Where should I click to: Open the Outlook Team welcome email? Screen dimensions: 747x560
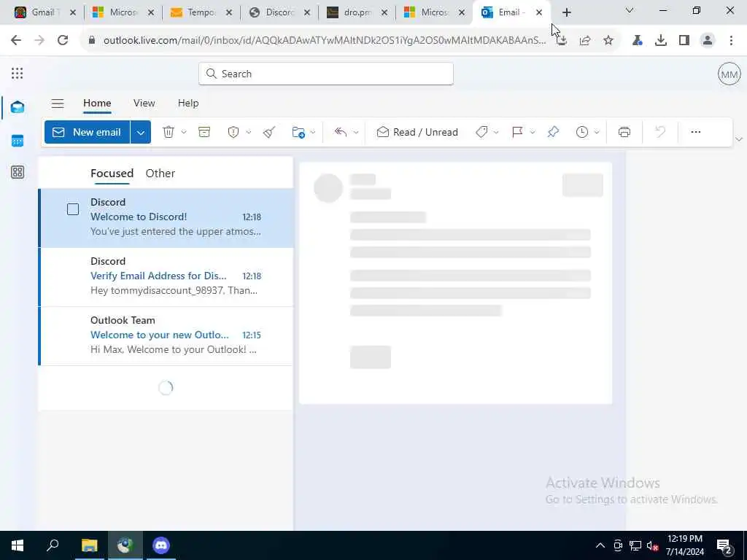click(x=166, y=336)
